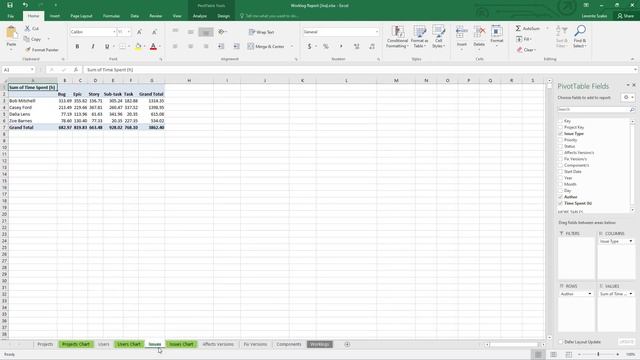This screenshot has width=640, height=360.
Task: Expand the Name Box dropdown arrow
Action: pyautogui.click(x=32, y=70)
